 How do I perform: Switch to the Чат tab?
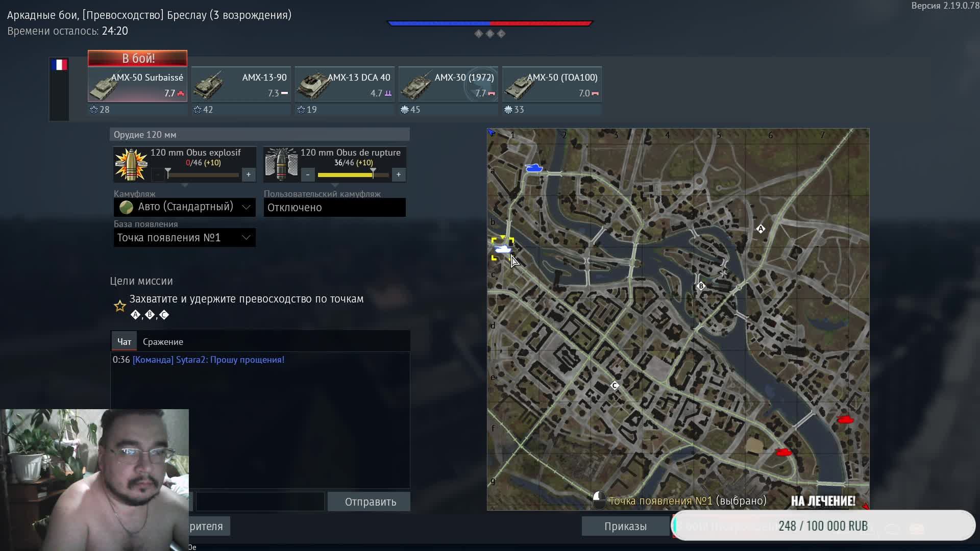click(x=124, y=342)
